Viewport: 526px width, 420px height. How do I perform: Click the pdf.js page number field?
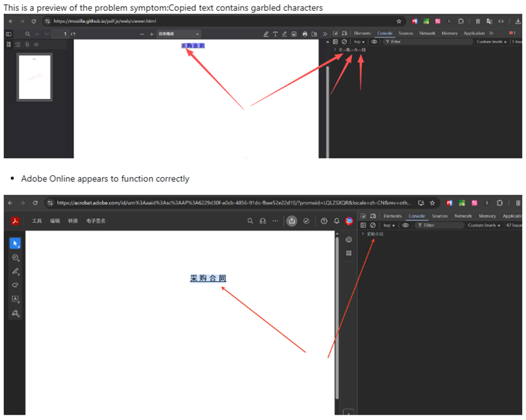click(x=61, y=34)
